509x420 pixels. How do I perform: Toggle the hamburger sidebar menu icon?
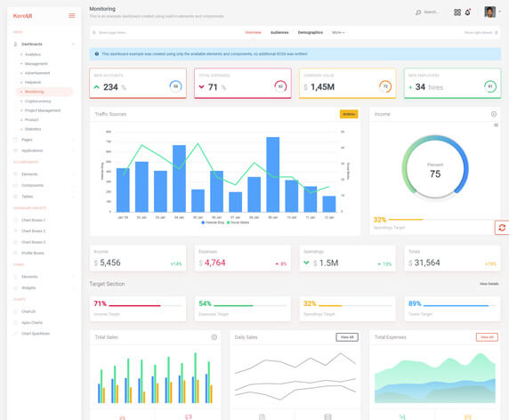72,16
